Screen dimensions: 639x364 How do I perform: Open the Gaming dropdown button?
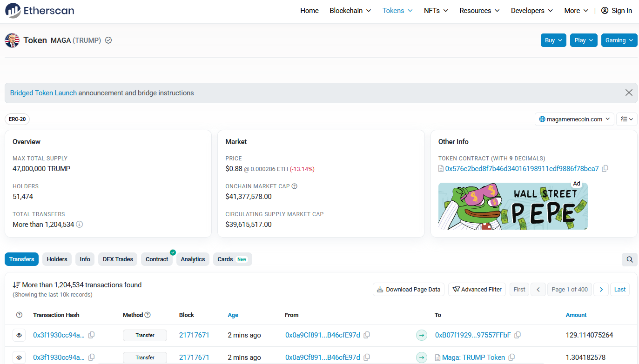pyautogui.click(x=619, y=40)
